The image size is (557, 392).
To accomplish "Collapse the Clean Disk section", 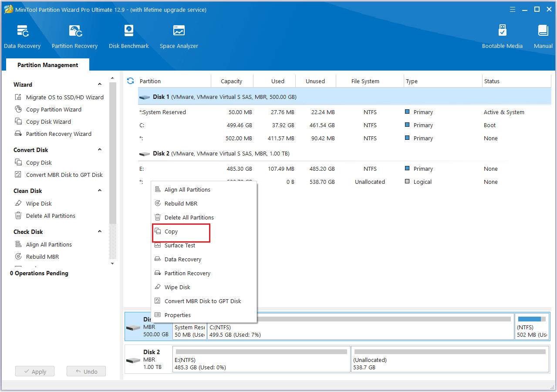I will coord(100,191).
